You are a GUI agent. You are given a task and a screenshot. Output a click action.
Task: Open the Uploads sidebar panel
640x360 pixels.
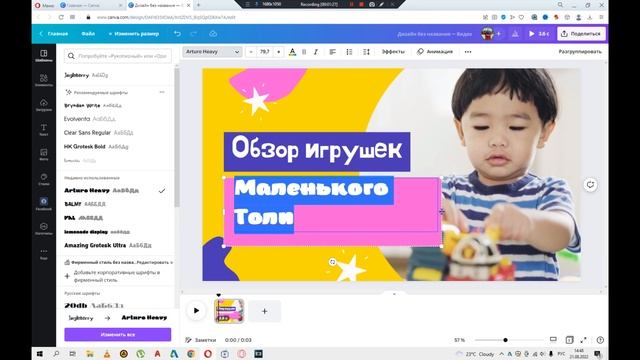click(44, 105)
